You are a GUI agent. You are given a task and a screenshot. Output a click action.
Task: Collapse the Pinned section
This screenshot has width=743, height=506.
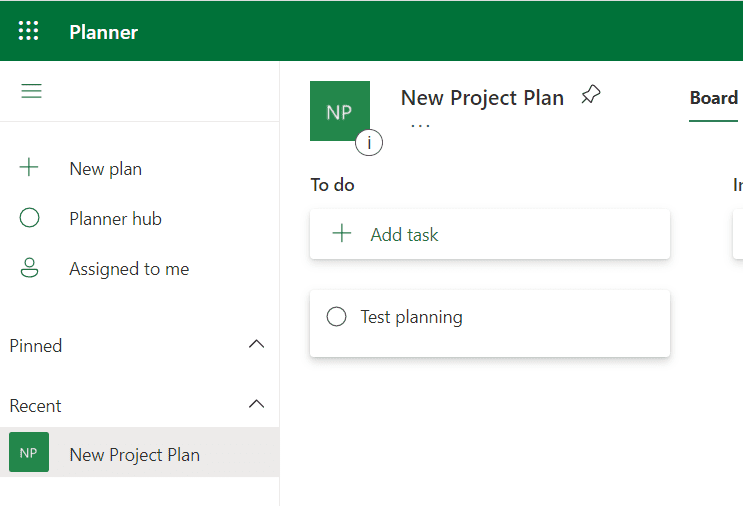click(x=256, y=345)
